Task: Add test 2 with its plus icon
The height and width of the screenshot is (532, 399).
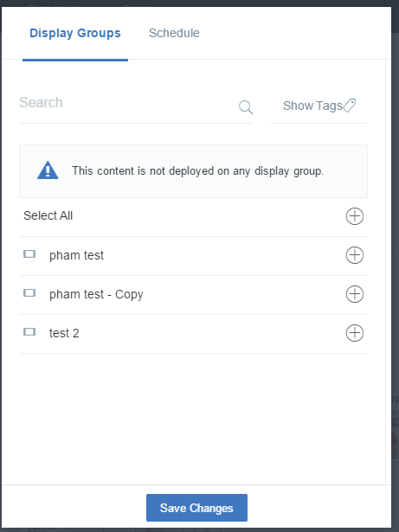Action: pyautogui.click(x=355, y=333)
